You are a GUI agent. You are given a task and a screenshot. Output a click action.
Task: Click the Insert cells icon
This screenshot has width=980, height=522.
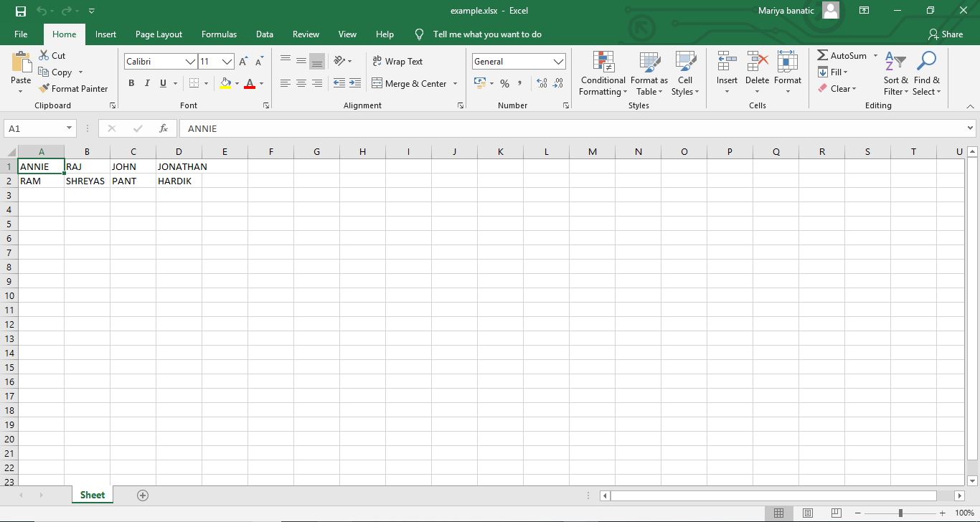727,62
